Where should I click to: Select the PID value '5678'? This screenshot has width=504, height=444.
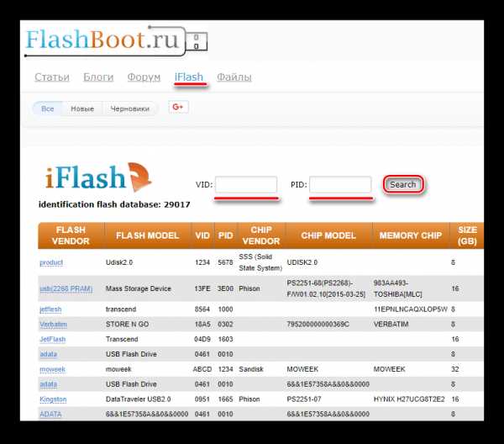click(225, 262)
